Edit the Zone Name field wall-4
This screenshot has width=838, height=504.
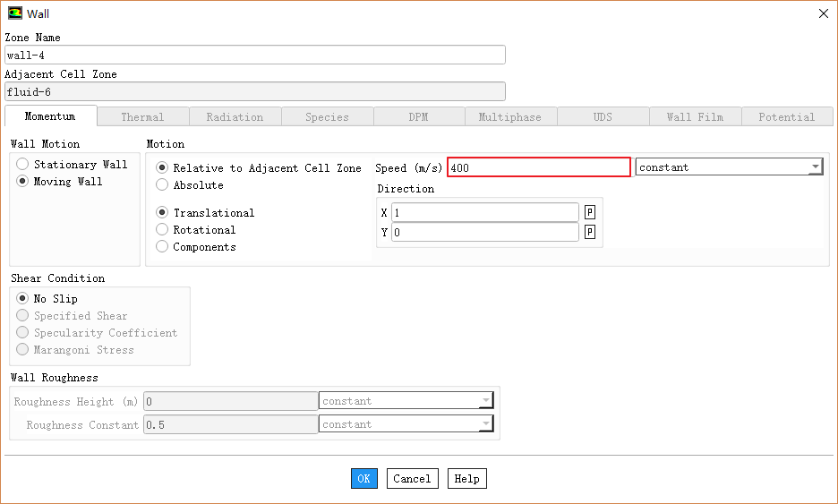coord(254,56)
